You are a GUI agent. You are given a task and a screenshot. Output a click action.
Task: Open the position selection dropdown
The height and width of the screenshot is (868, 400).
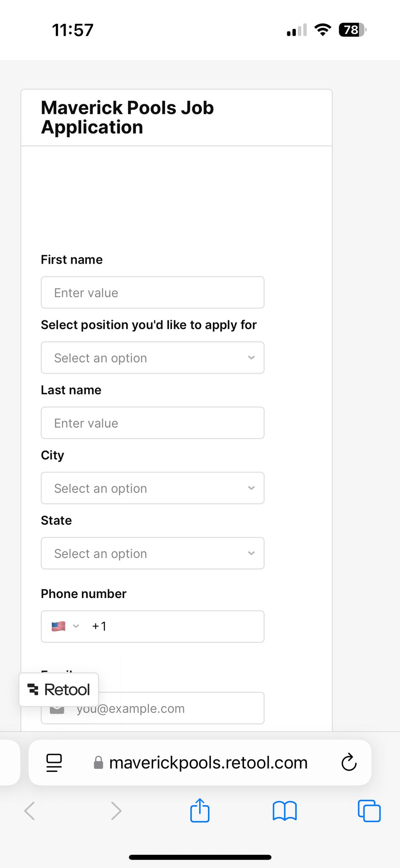click(x=153, y=358)
